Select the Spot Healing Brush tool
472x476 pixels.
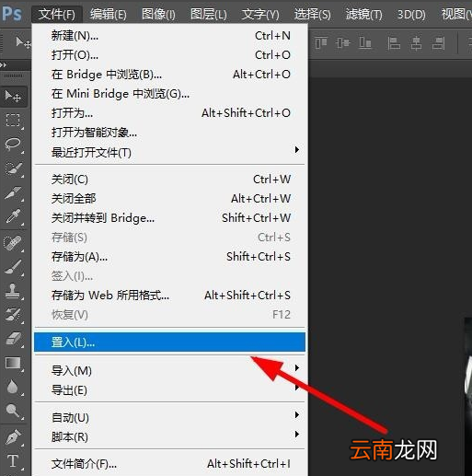pos(13,243)
